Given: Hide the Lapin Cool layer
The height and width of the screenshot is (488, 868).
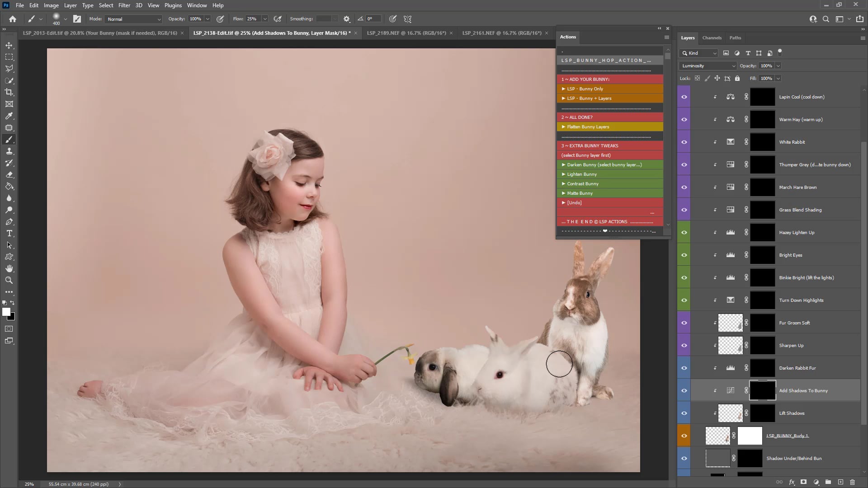Looking at the screenshot, I should pos(684,97).
